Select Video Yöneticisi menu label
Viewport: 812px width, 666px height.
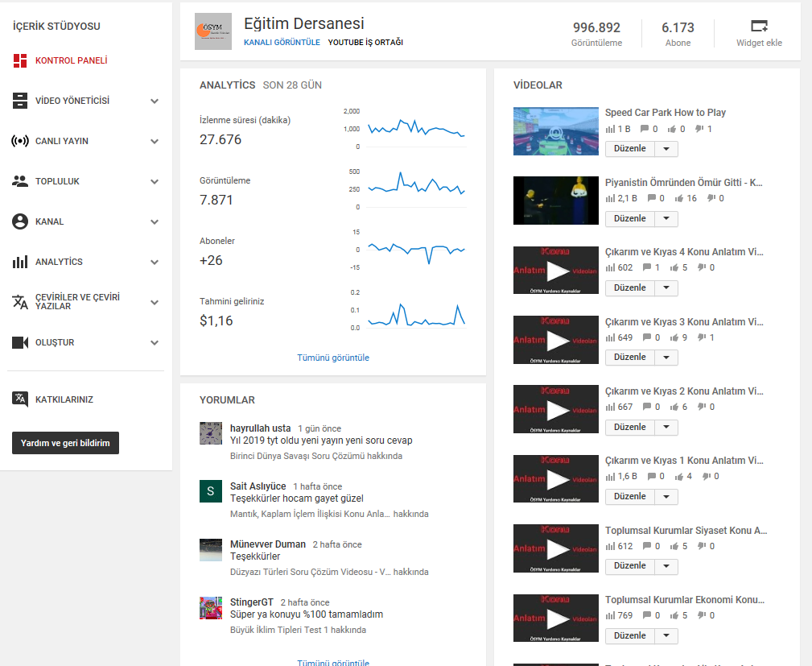click(x=72, y=101)
